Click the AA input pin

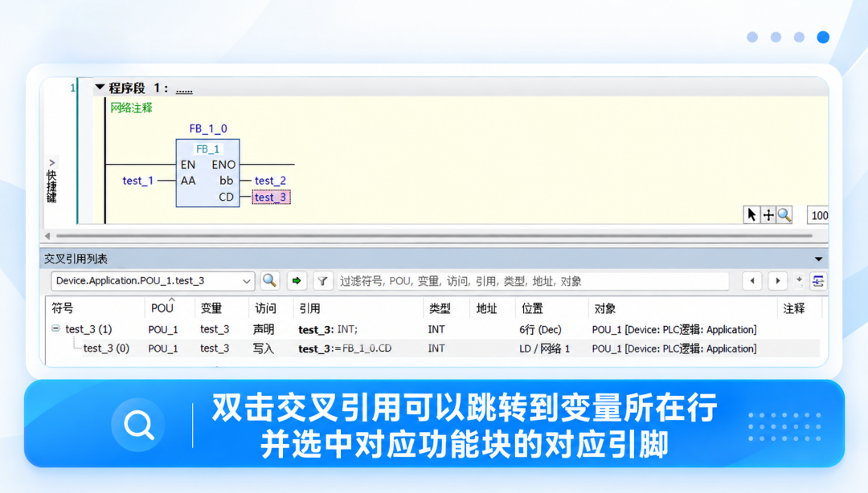click(188, 181)
